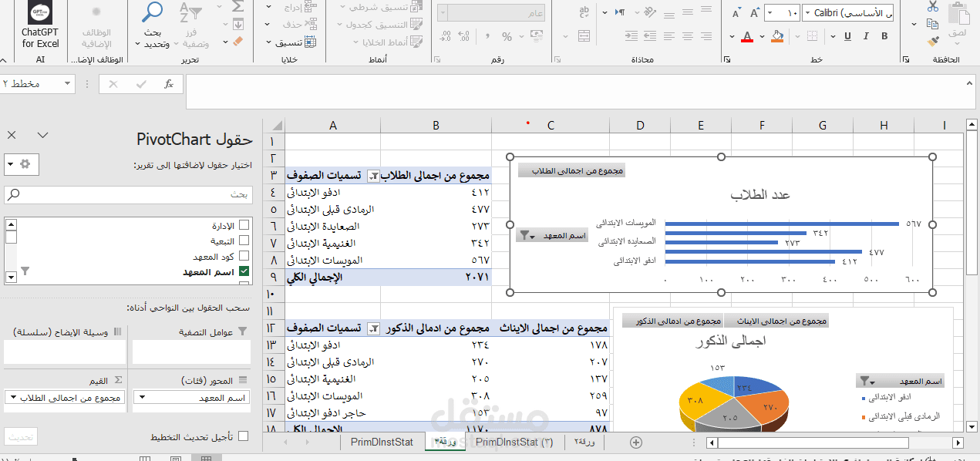Click the field search box (بحث)
Screen dimensions: 980x461
(127, 194)
